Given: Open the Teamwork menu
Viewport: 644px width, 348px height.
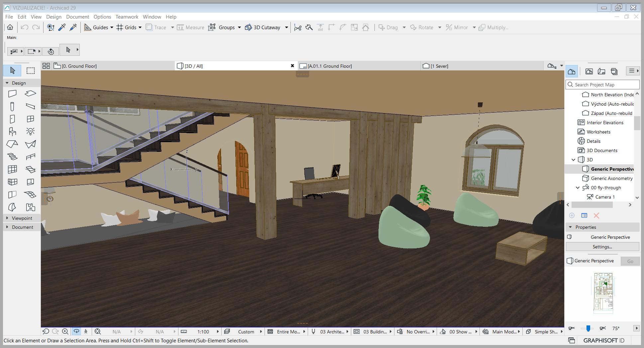Looking at the screenshot, I should [127, 17].
